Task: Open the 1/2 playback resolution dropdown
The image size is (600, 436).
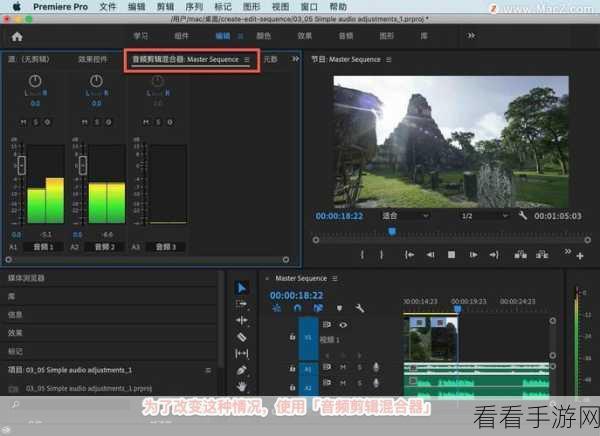Action: (x=484, y=216)
